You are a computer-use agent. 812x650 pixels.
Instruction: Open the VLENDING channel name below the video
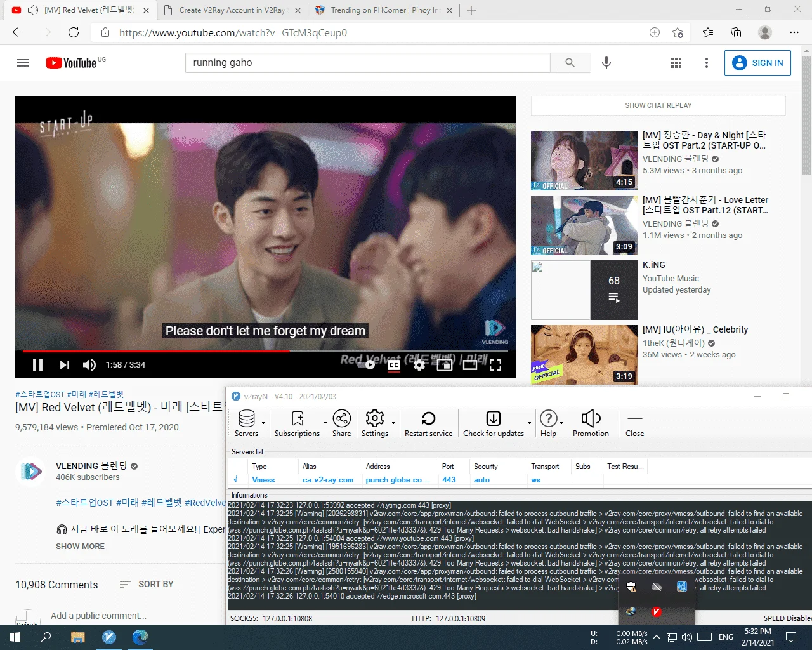pos(91,466)
